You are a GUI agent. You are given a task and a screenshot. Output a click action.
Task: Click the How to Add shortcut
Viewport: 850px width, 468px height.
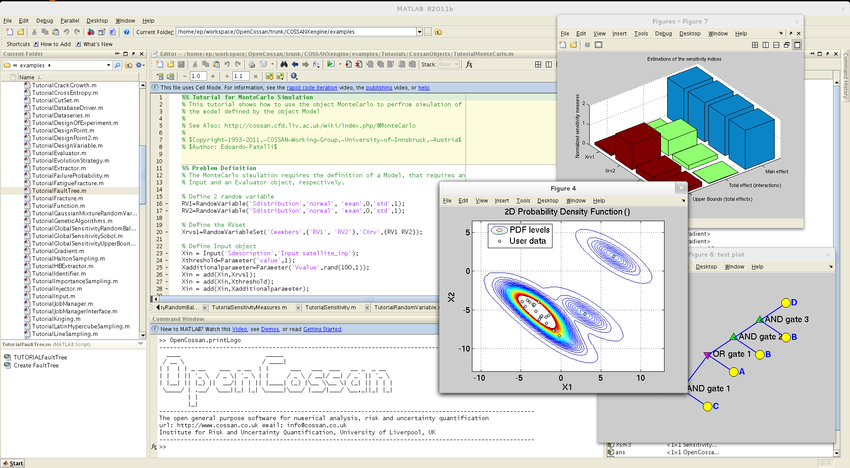51,44
